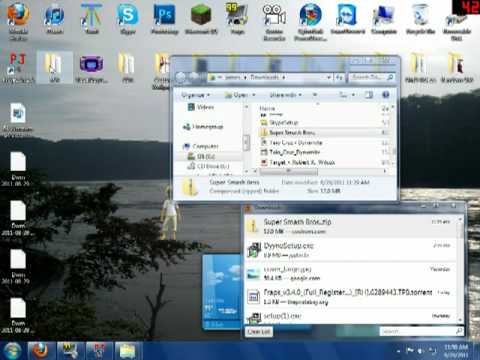Select setup(1).exe in the Firefox Downloads list
Viewport: 480px width, 360px height.
[x=351, y=317]
